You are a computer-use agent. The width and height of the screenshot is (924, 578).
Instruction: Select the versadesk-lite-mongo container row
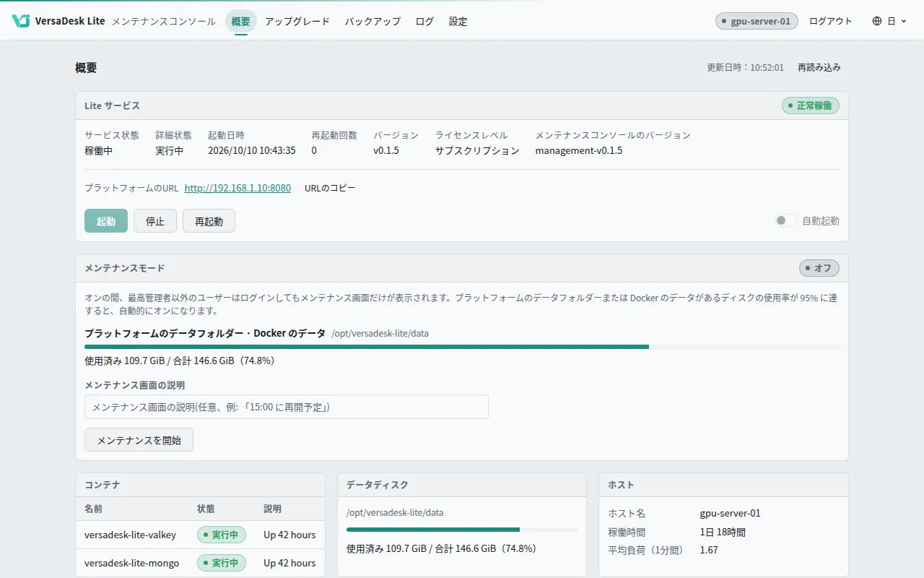200,563
